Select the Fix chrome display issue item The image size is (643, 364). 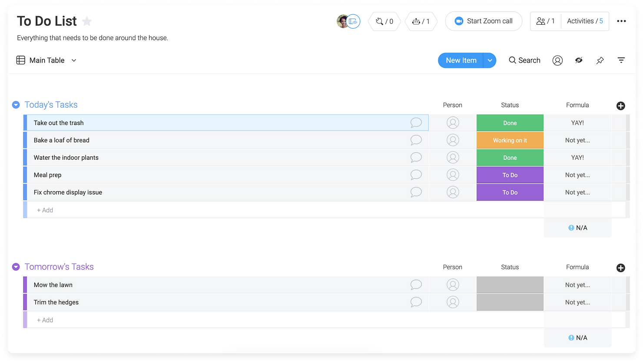[x=68, y=192]
